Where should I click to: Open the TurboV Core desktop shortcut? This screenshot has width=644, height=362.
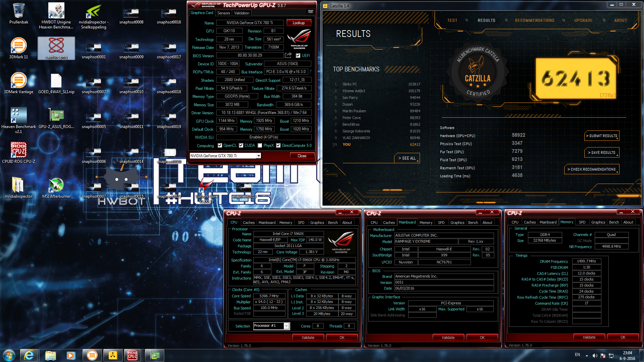[x=206, y=190]
